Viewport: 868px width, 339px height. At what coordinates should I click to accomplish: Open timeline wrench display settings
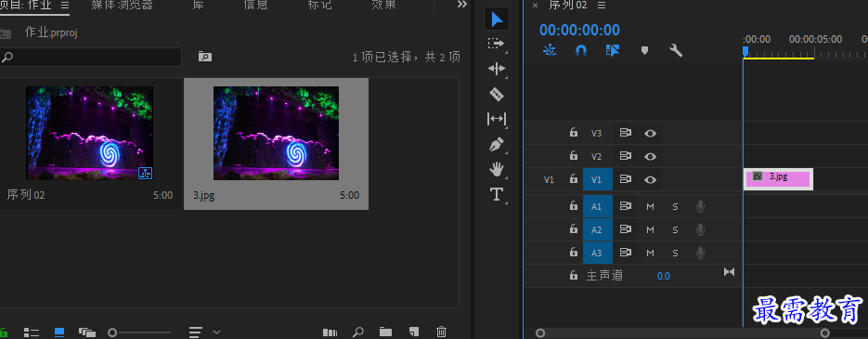click(675, 50)
